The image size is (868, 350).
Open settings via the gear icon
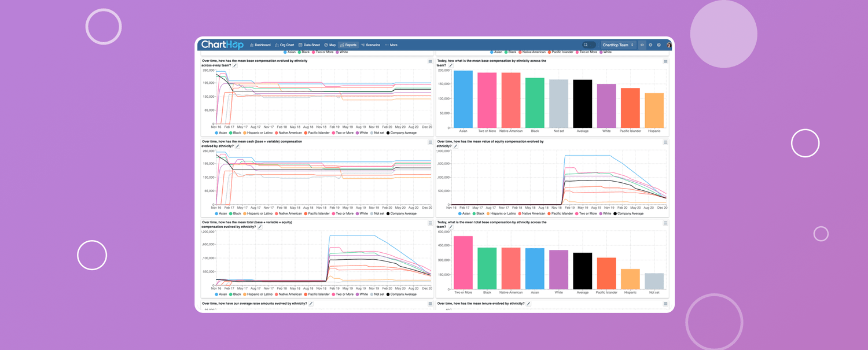650,45
